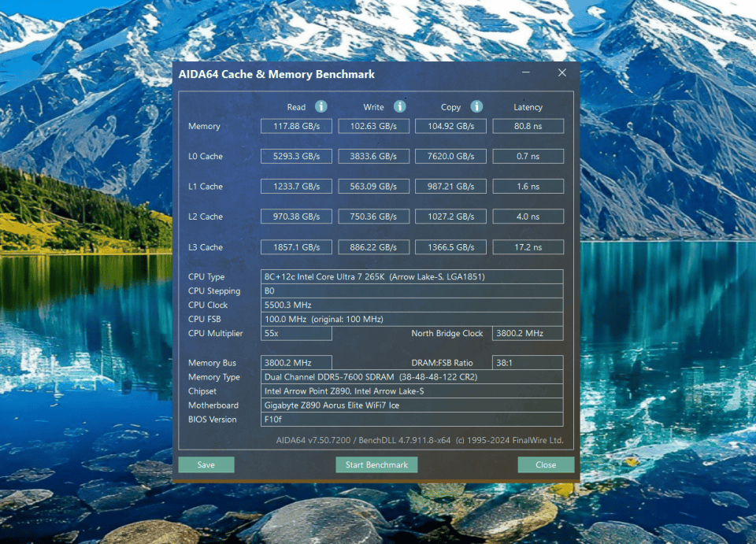Select the L2 Cache Copy result field
Screen dimensions: 756x544
click(x=451, y=216)
